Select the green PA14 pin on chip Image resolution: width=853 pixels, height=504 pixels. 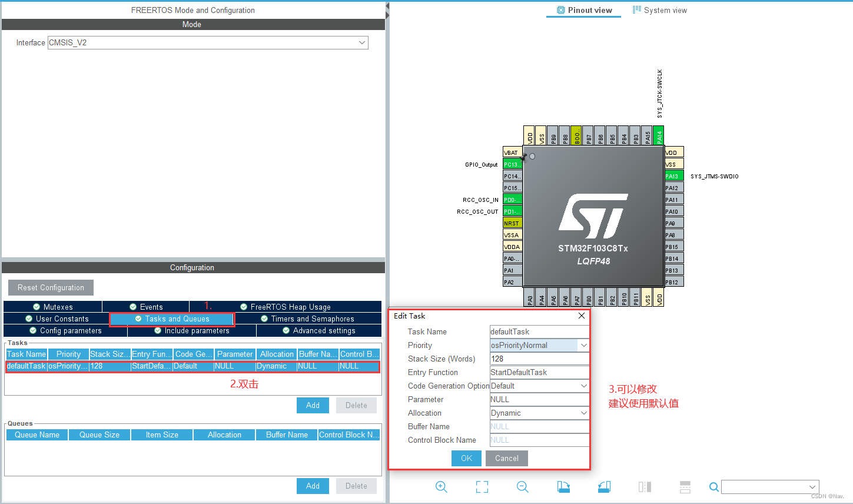[x=659, y=135]
